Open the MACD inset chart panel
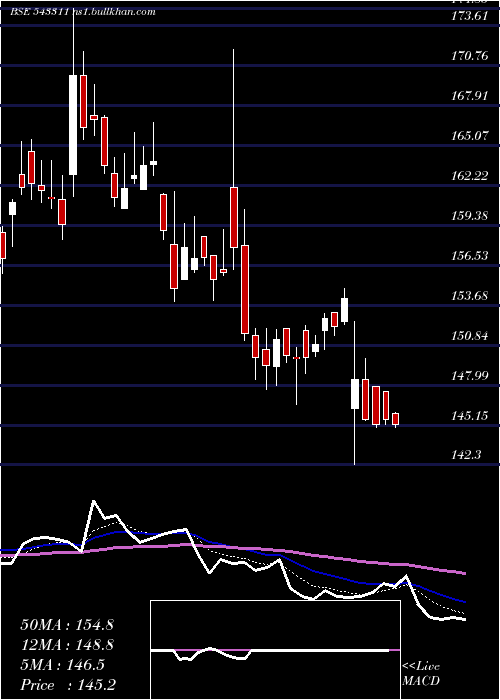The image size is (500, 700). coord(275,650)
